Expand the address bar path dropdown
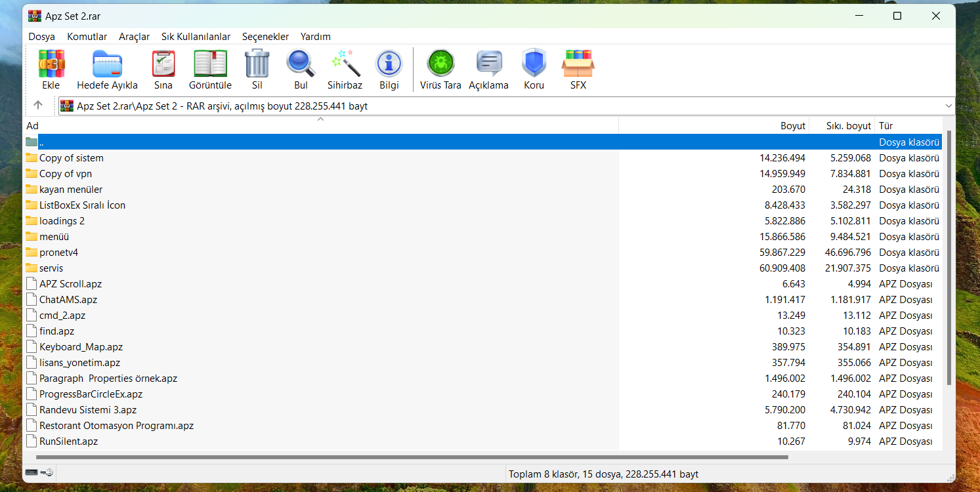The image size is (980, 492). [948, 106]
